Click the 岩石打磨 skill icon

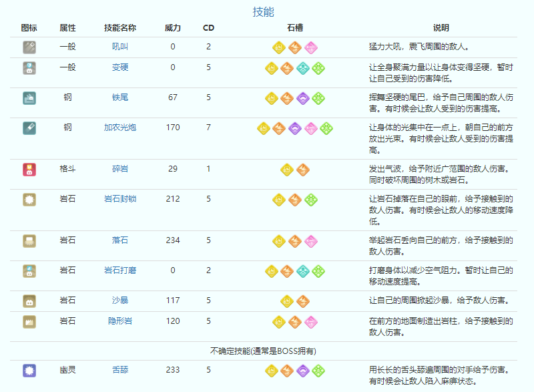pyautogui.click(x=29, y=271)
